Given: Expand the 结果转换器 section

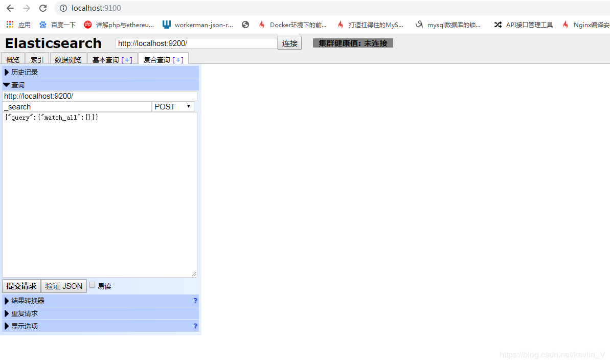Looking at the screenshot, I should 100,301.
